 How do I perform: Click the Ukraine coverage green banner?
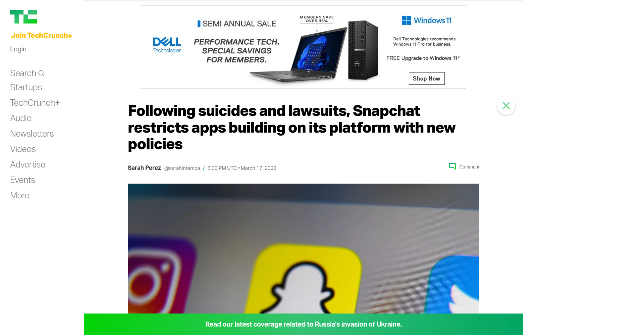(x=304, y=324)
